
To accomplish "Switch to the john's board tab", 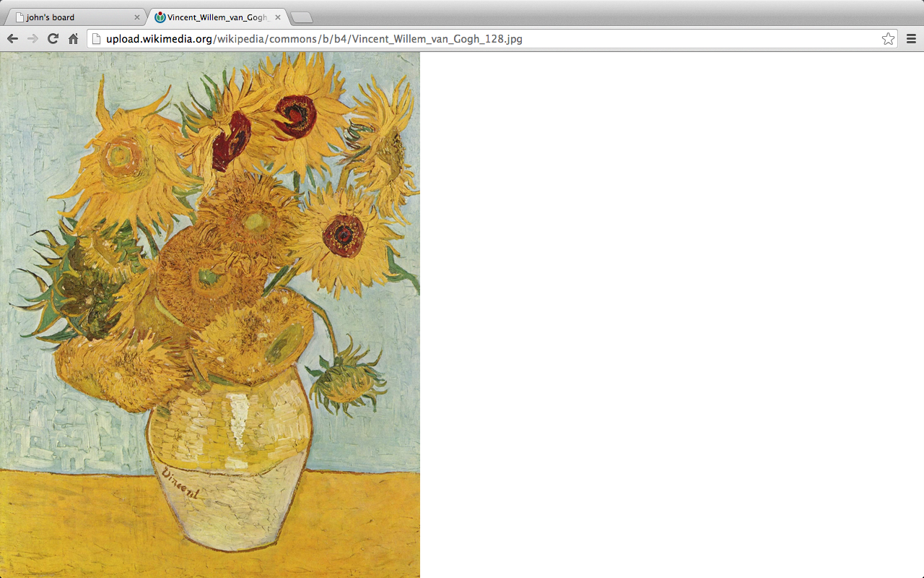I will pyautogui.click(x=78, y=17).
